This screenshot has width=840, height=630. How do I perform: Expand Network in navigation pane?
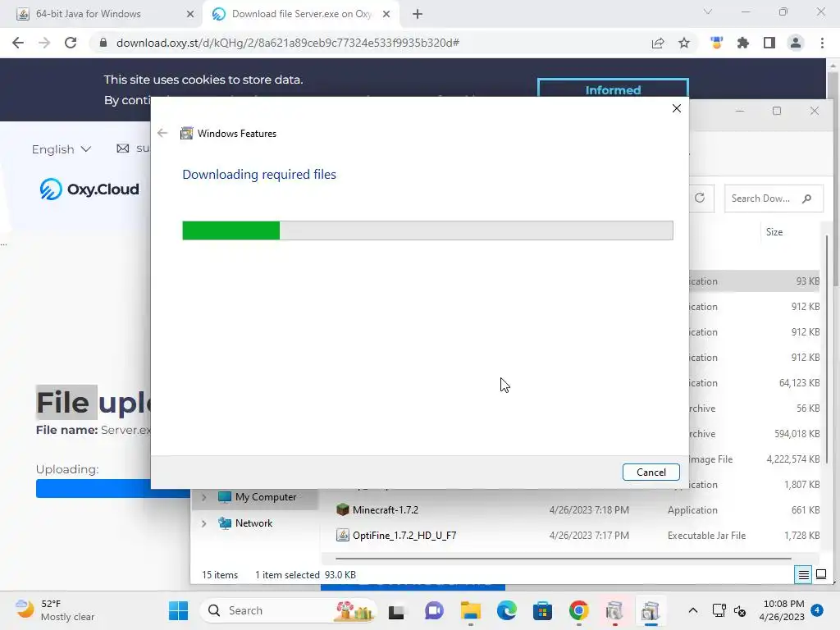tap(203, 523)
